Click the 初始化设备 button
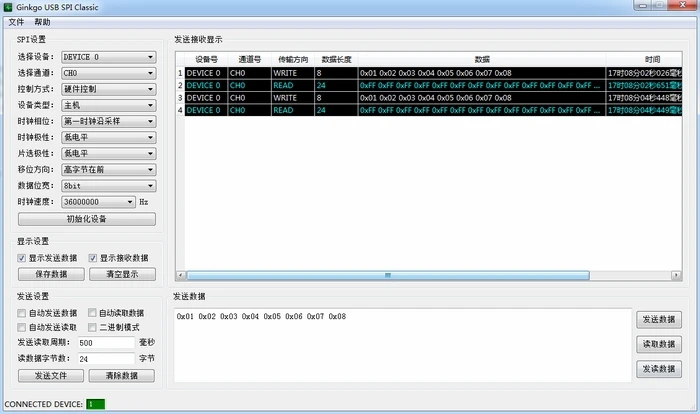 click(x=87, y=219)
